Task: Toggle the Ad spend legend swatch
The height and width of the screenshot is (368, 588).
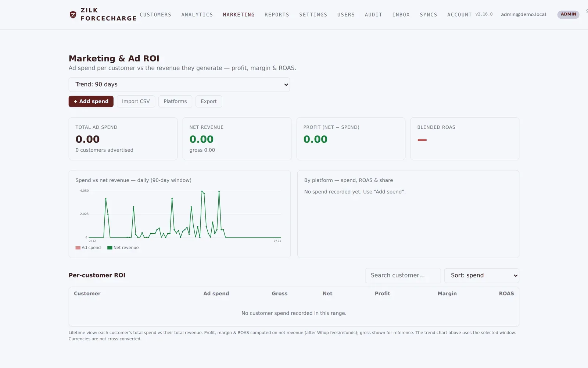Action: 78,248
